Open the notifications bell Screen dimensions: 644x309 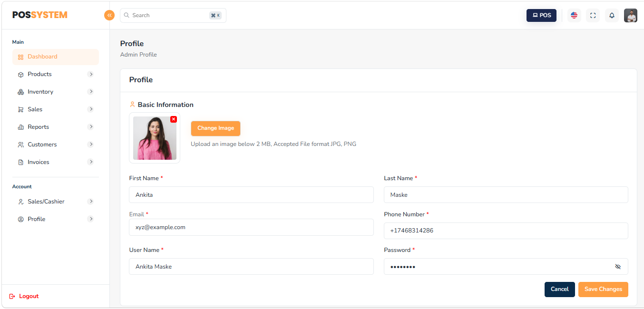point(612,15)
